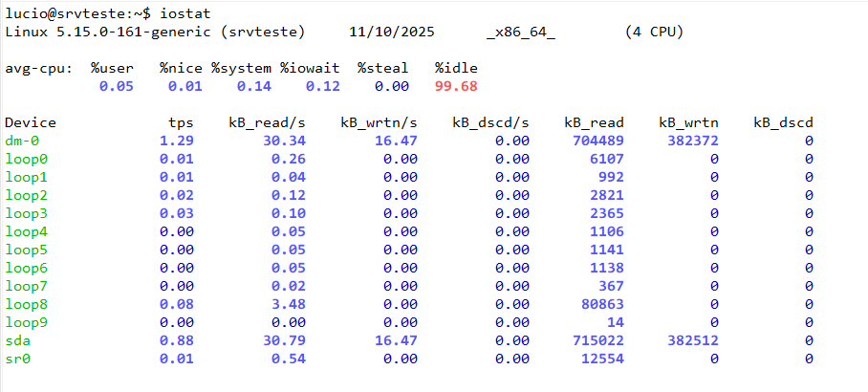Click dm-0 kB_read value 704489
The height and width of the screenshot is (392, 868).
pyautogui.click(x=597, y=142)
